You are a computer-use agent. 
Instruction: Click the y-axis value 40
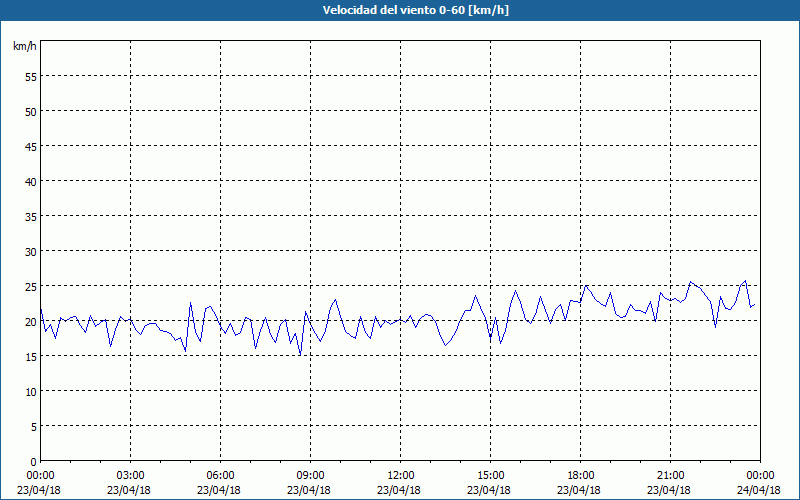pyautogui.click(x=31, y=182)
